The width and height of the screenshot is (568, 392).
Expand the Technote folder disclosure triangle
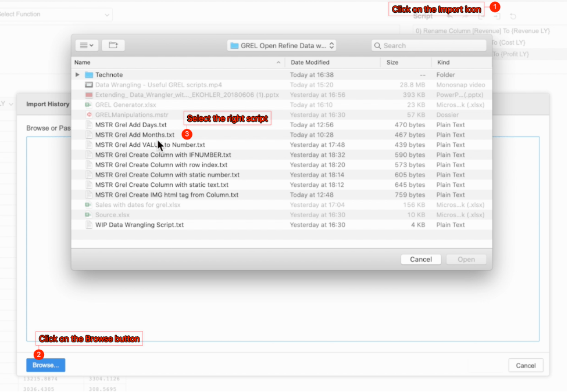78,75
